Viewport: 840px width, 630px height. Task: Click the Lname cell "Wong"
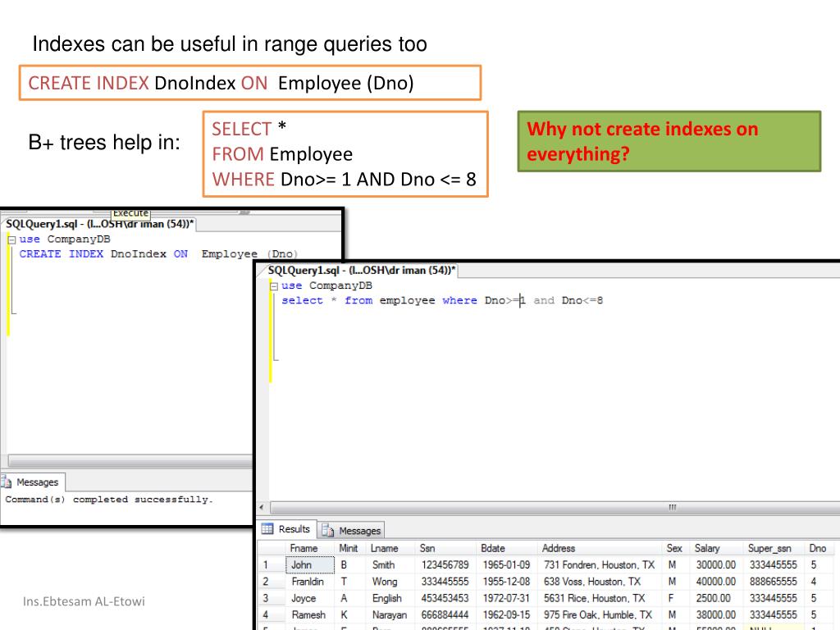(x=390, y=582)
